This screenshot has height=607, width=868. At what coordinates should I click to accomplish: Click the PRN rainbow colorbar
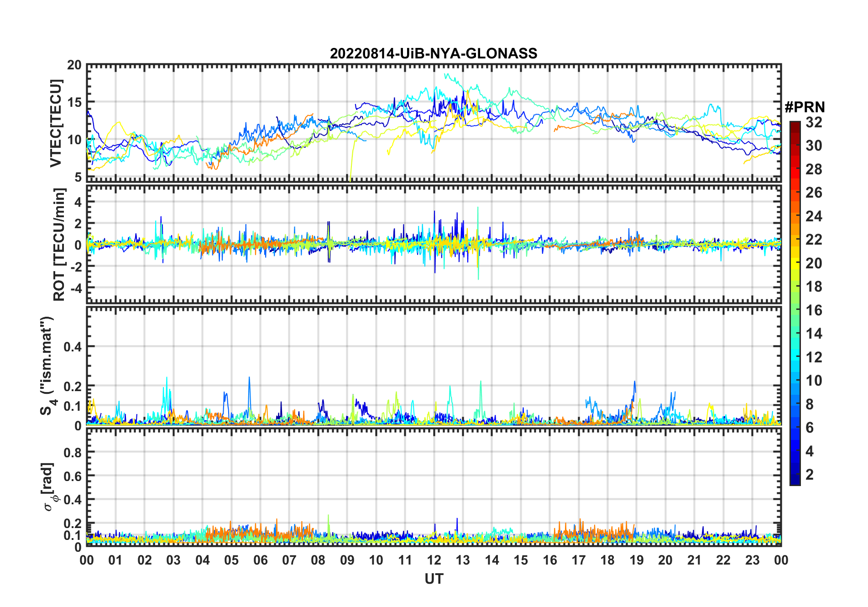[x=795, y=303]
